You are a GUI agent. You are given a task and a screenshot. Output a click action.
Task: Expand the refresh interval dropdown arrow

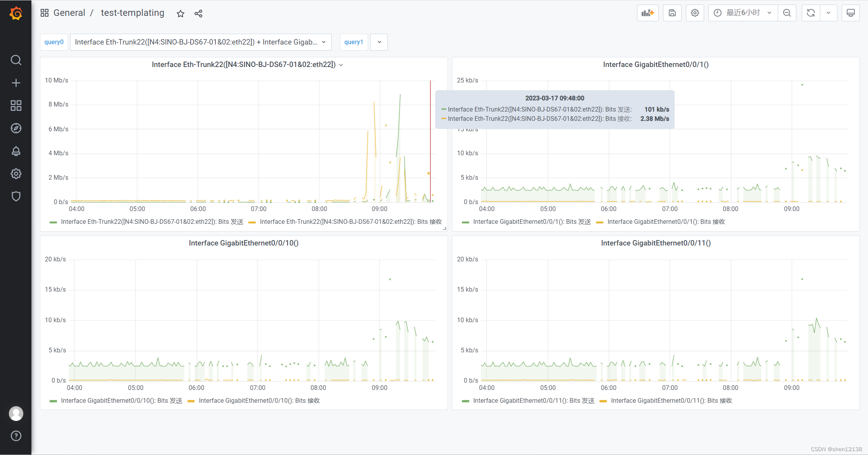[x=828, y=13]
